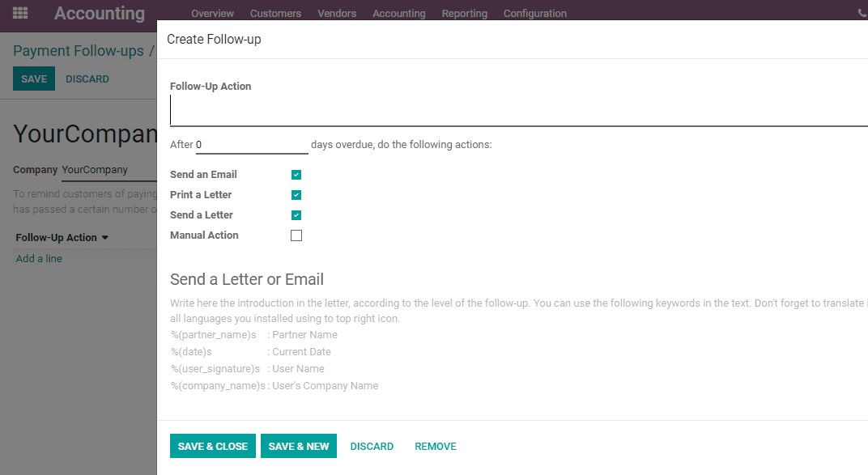
Task: Click the Add a line link
Action: click(39, 258)
